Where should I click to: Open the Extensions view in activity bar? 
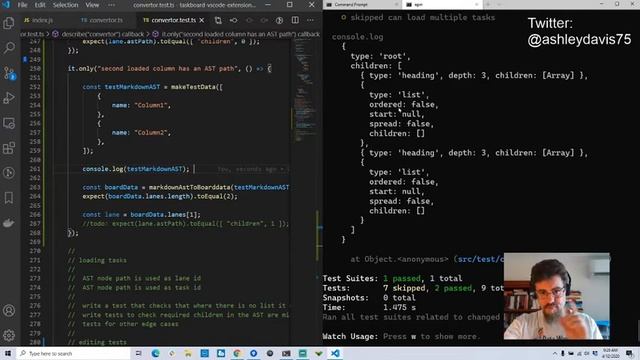[9, 148]
